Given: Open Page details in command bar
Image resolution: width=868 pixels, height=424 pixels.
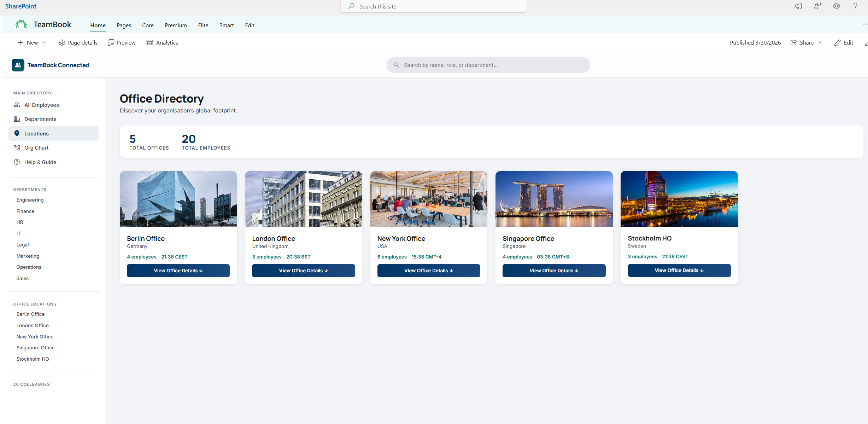Looking at the screenshot, I should click(x=78, y=43).
